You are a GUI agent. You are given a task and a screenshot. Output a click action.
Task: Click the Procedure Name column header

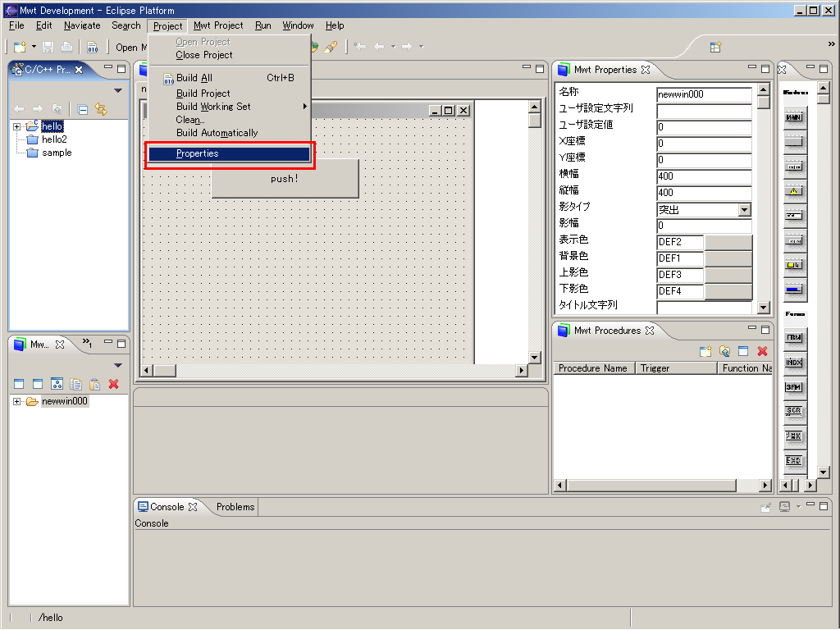click(594, 368)
